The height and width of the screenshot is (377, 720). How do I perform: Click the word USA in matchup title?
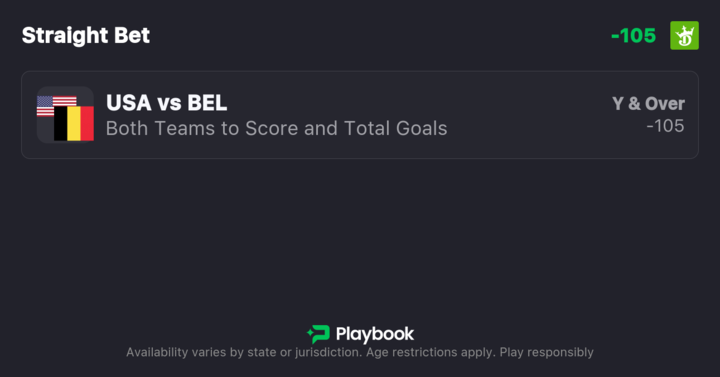(129, 103)
